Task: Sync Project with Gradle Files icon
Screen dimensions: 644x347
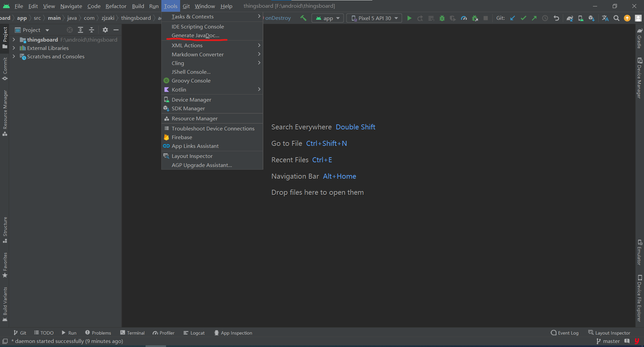Action: pyautogui.click(x=570, y=18)
